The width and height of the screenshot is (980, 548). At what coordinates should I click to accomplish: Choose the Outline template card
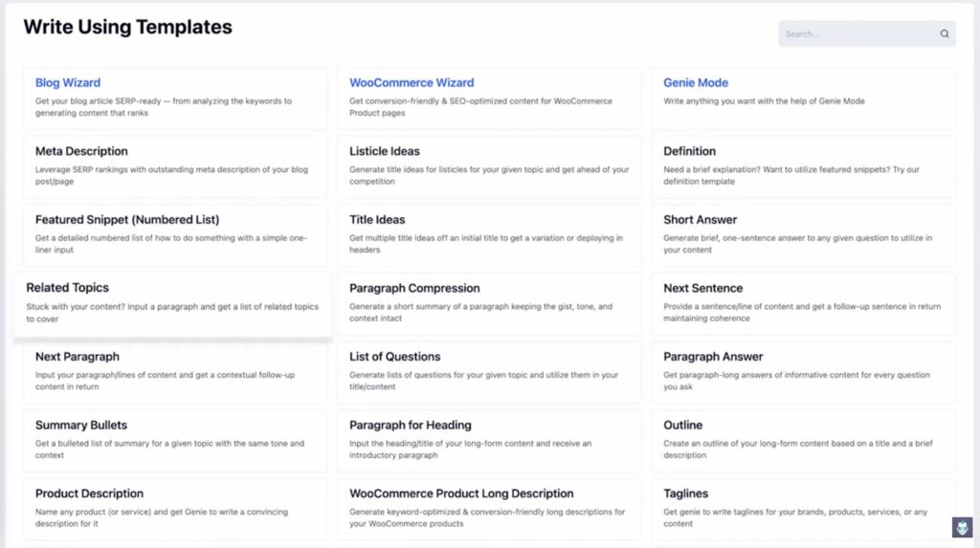[803, 441]
